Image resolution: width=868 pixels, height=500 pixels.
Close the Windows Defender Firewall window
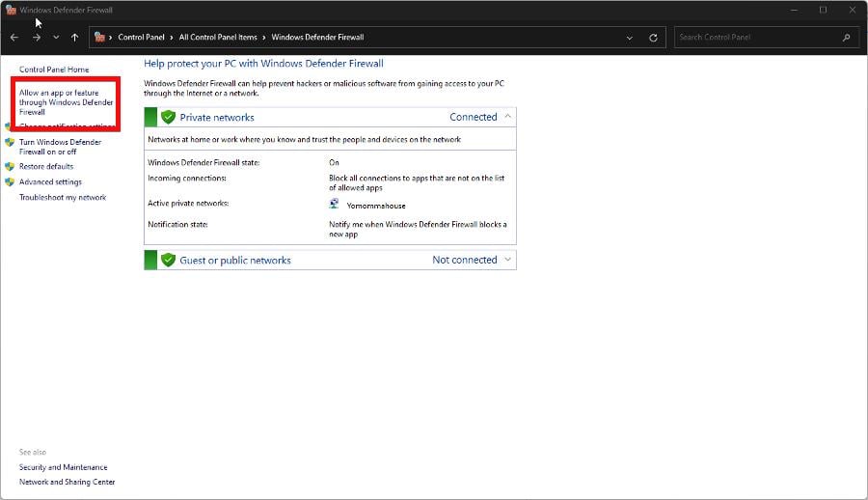[853, 10]
